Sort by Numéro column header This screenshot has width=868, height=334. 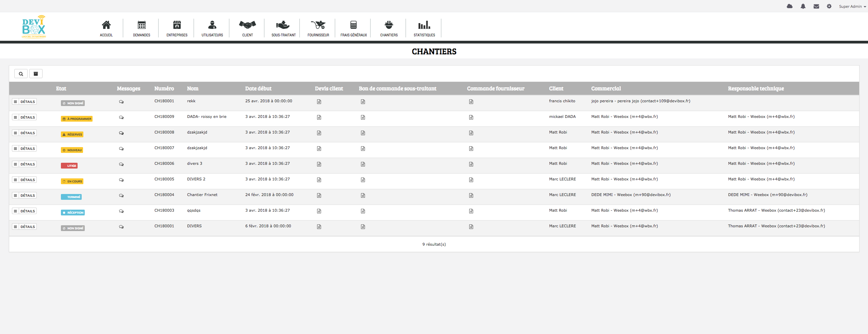[x=164, y=89]
